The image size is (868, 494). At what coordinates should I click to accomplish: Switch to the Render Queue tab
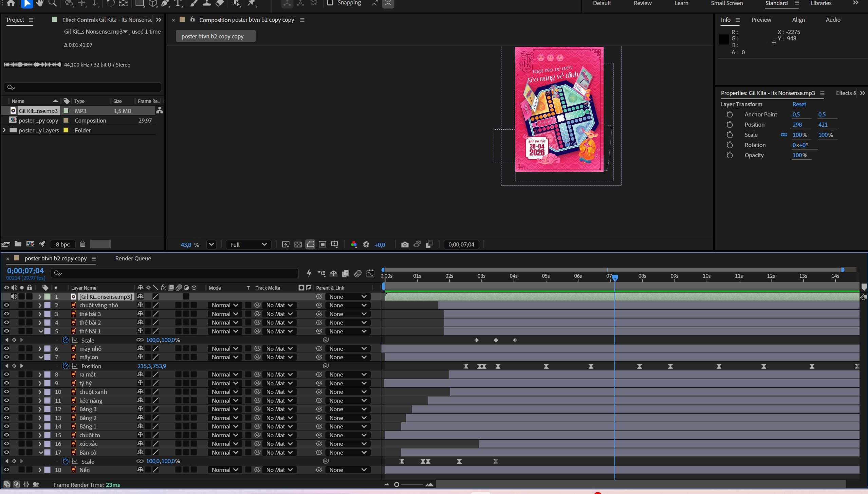pos(133,258)
